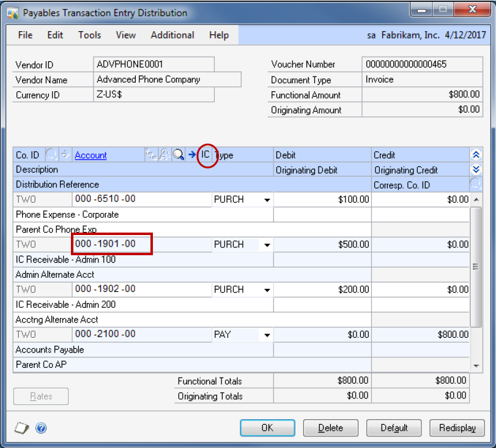Screen dimensions: 496x448
Task: Click the distribution grid vertical scrollbar thumb
Action: click(x=475, y=266)
